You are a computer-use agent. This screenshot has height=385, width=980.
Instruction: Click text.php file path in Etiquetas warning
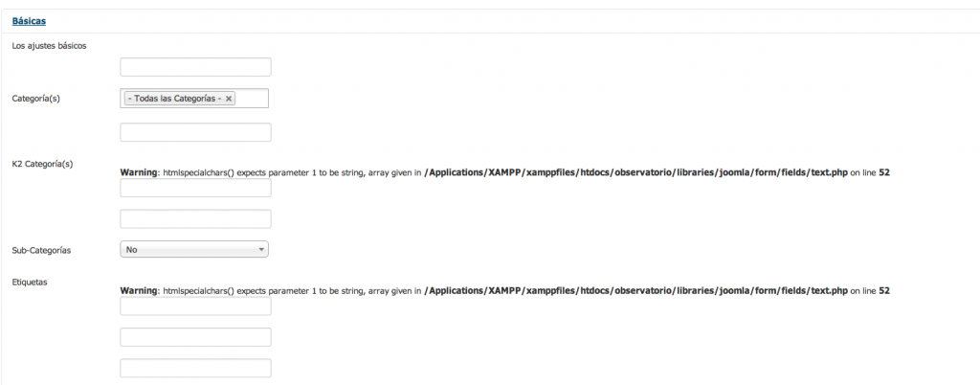[635, 290]
